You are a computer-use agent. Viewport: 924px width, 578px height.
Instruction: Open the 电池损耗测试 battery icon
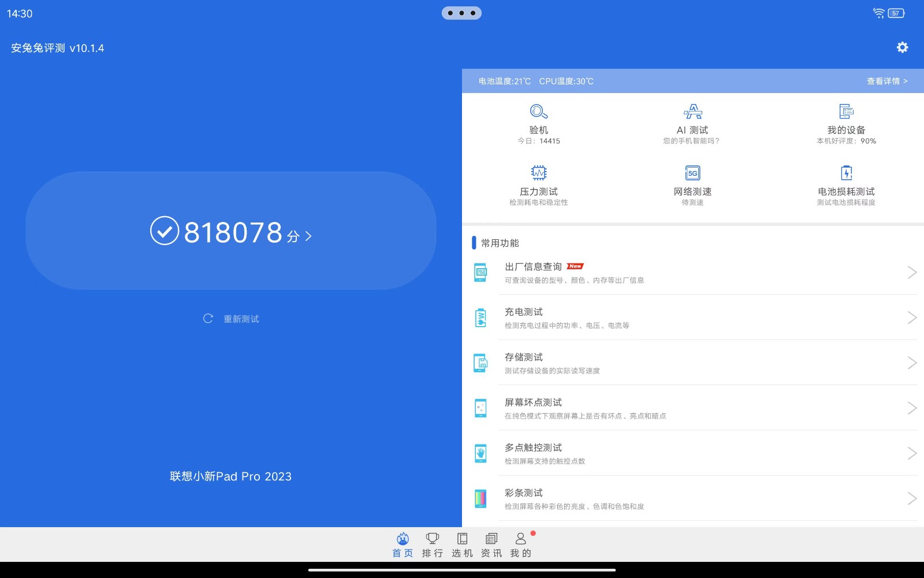click(x=846, y=172)
